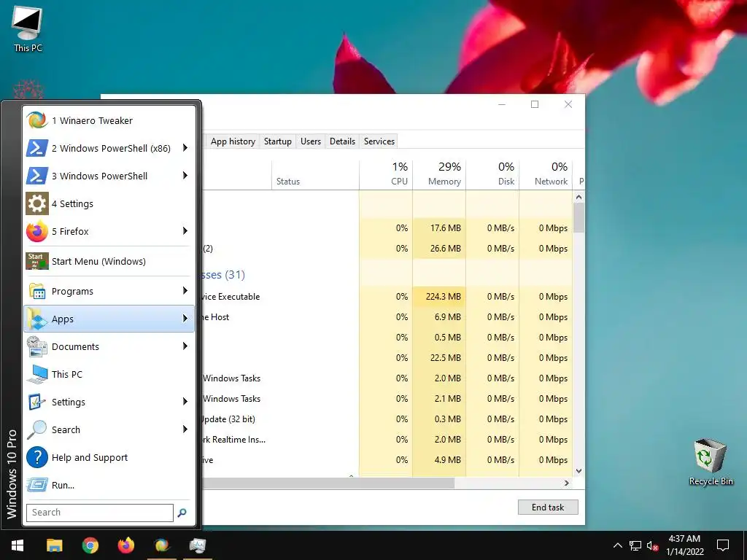Open the Run... dialog entry
This screenshot has height=560, width=747.
coord(109,485)
